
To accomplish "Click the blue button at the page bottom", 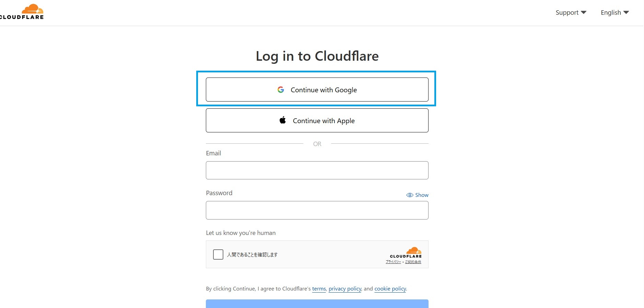I will pos(317,304).
